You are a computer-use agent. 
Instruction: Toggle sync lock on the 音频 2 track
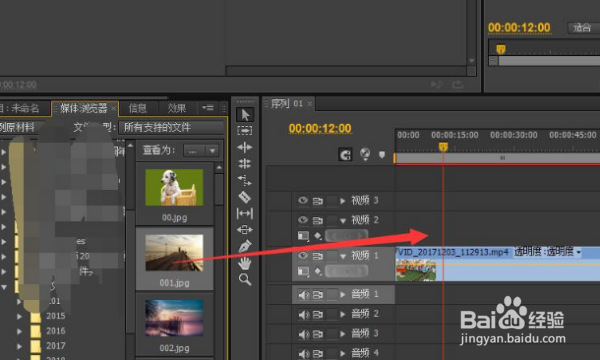[x=318, y=314]
